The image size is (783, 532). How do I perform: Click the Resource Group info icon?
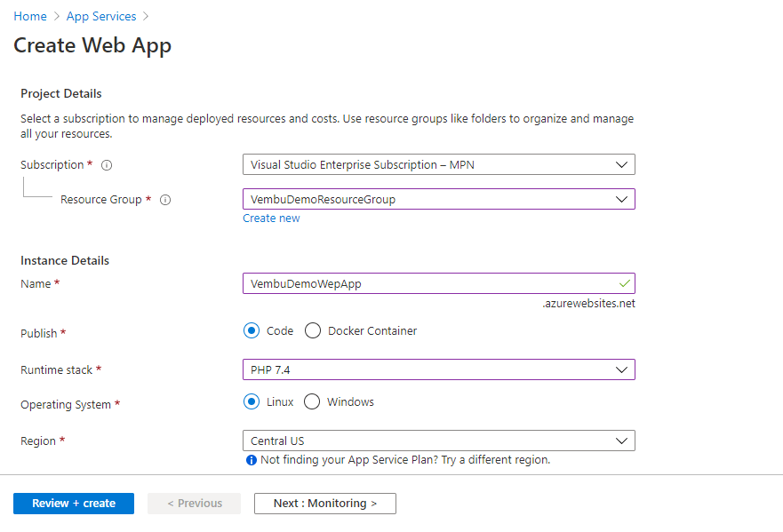tap(165, 200)
